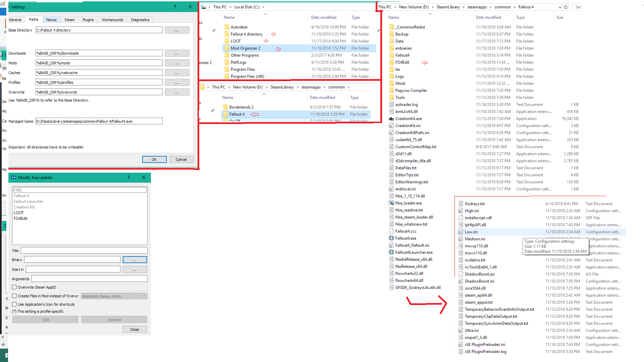644x362 pixels.
Task: Open the Plugins tab
Action: pyautogui.click(x=88, y=20)
